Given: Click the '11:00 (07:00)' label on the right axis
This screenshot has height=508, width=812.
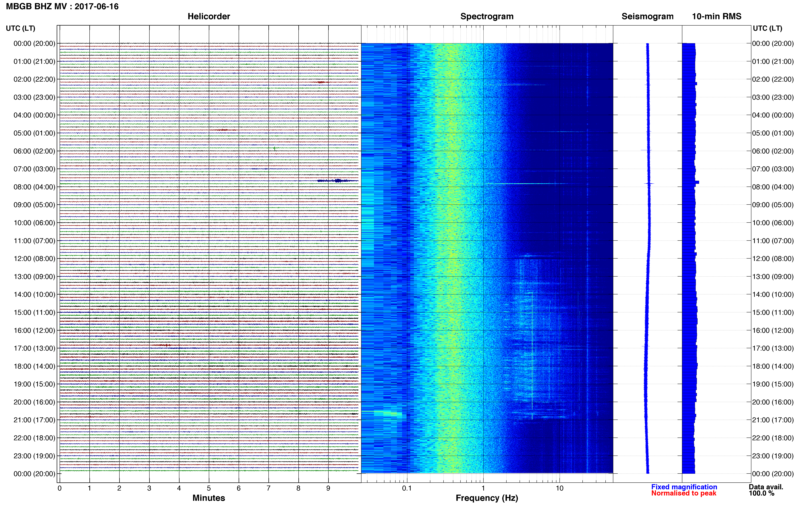Looking at the screenshot, I should tap(773, 241).
